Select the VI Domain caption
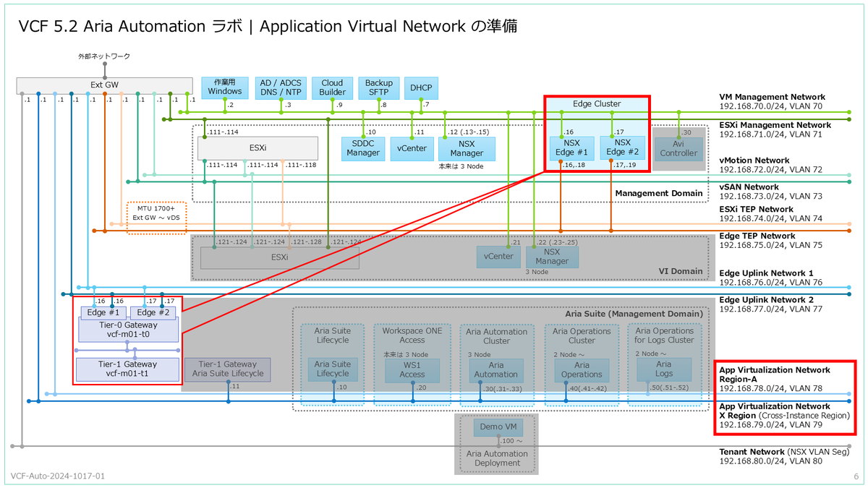 point(681,271)
